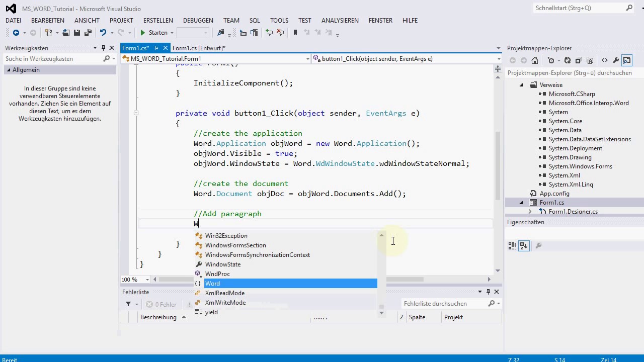Click Categorized view icon in Eigenschaften panel
The height and width of the screenshot is (362, 644).
(512, 246)
